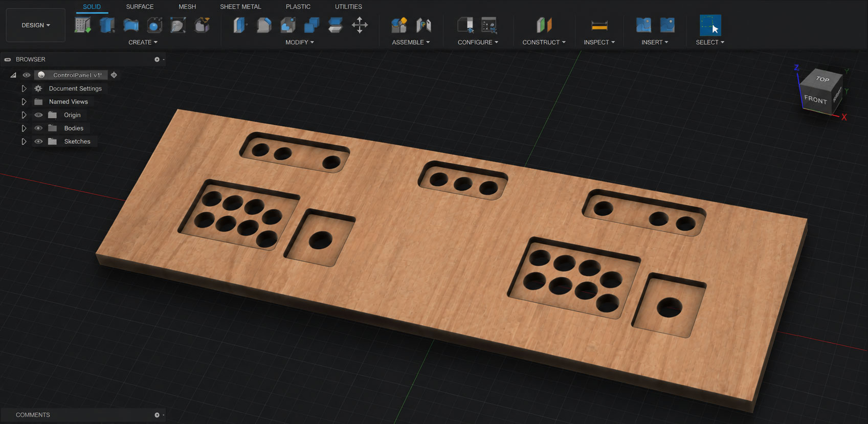Select the Fillet tool

[x=264, y=25]
